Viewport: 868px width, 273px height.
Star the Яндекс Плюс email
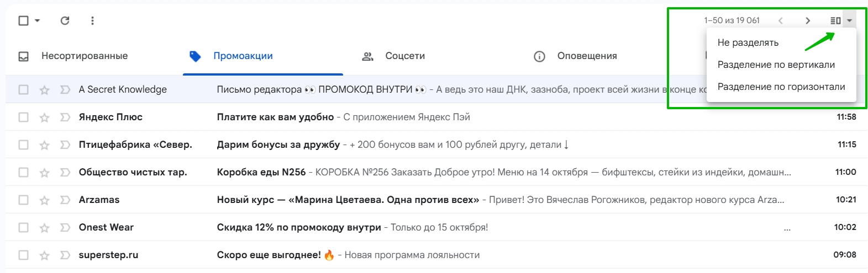(x=45, y=117)
